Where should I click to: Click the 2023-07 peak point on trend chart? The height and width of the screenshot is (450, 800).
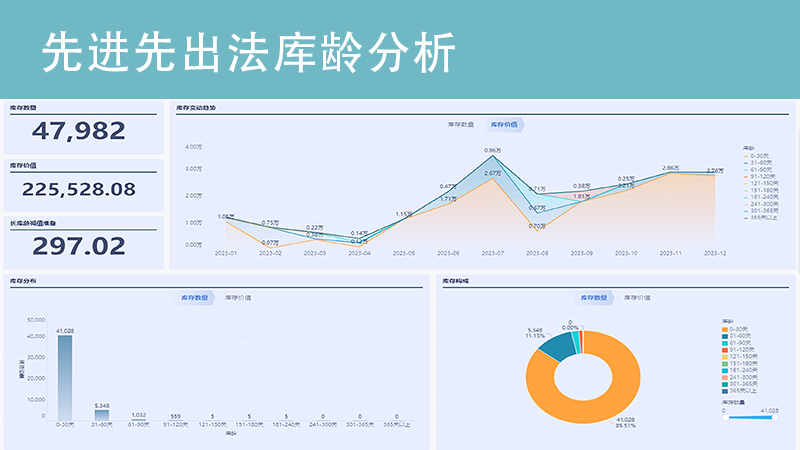492,156
